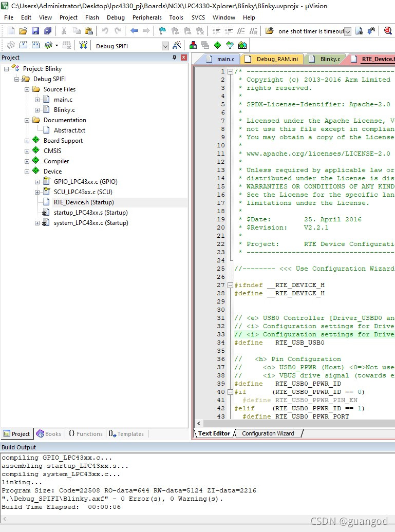Click the New file icon
Image resolution: width=395 pixels, height=532 pixels.
[11, 31]
